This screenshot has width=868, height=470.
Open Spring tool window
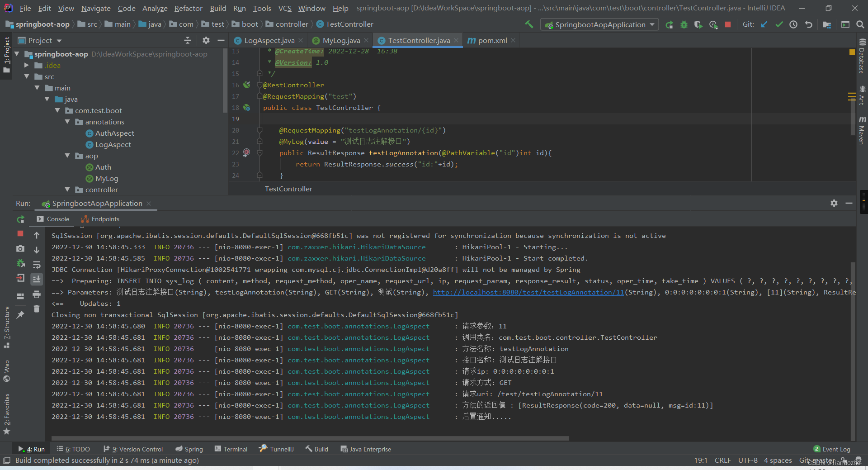tap(189, 449)
